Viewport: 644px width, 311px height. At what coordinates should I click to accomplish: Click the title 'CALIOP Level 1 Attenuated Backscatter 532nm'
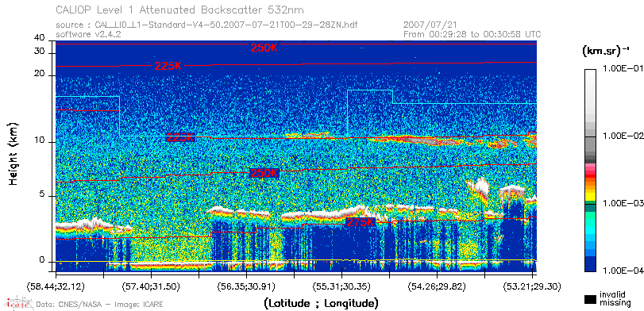pyautogui.click(x=180, y=10)
